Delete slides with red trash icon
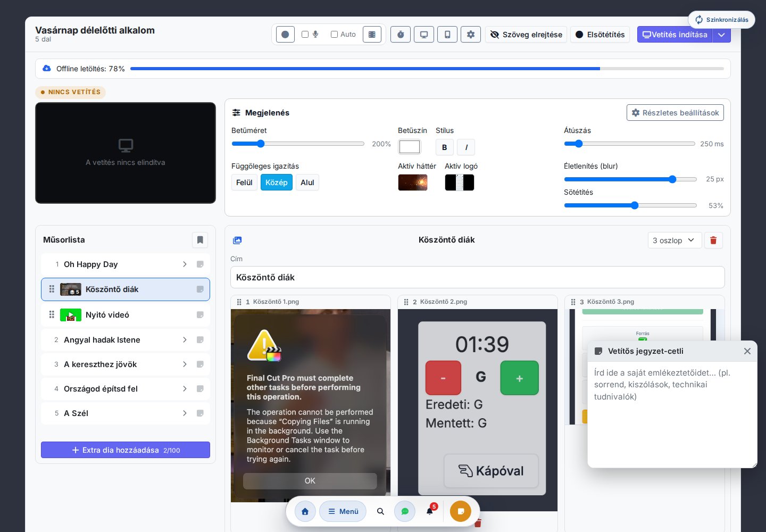The image size is (766, 532). (x=713, y=240)
